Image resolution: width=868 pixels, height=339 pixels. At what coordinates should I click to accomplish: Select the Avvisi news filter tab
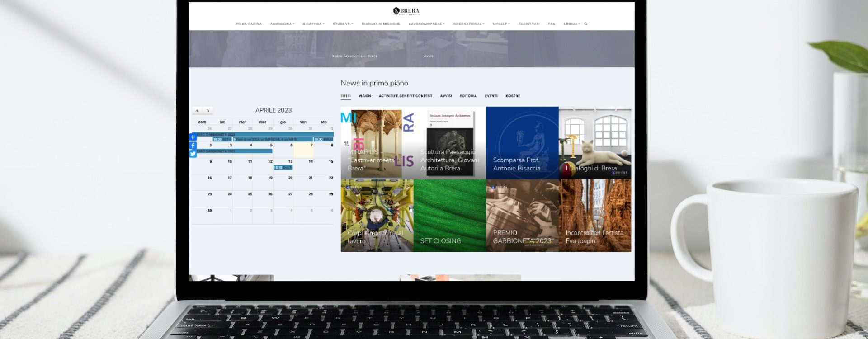[x=446, y=96]
